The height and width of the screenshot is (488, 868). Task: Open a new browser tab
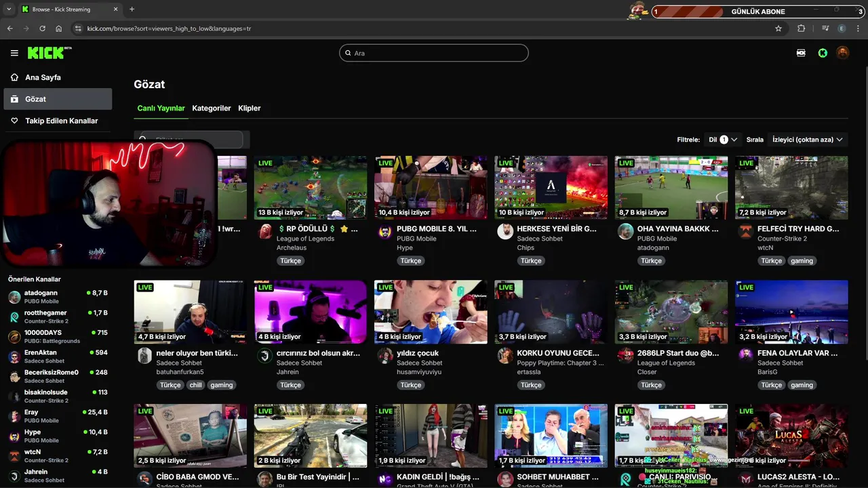[132, 9]
